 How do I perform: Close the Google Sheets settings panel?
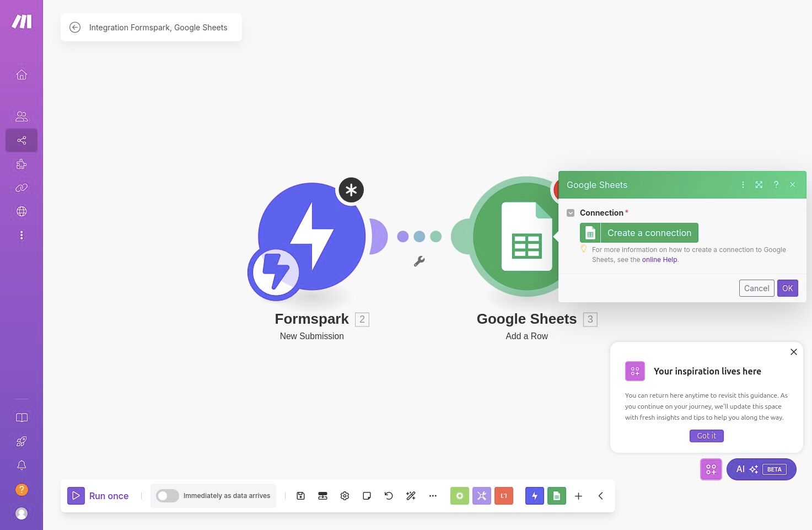[793, 185]
